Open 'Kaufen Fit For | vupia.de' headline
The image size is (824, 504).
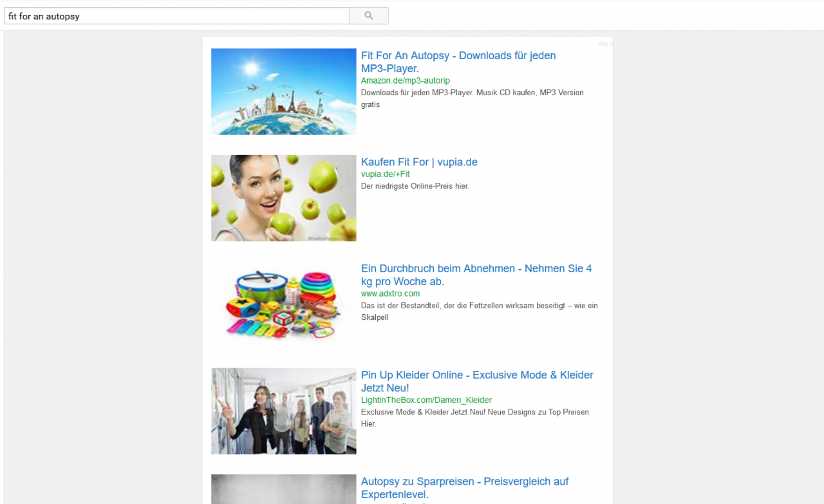coord(419,162)
